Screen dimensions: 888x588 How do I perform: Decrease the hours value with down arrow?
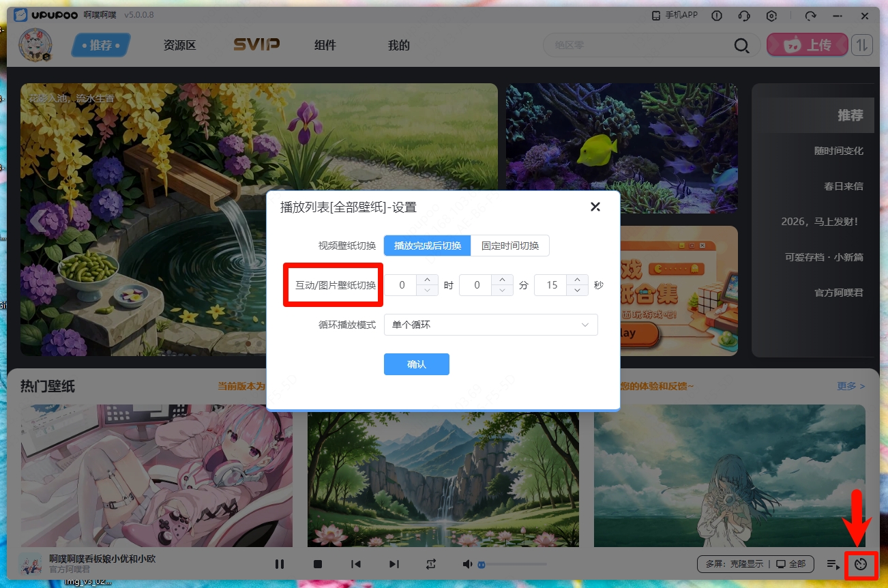427,291
